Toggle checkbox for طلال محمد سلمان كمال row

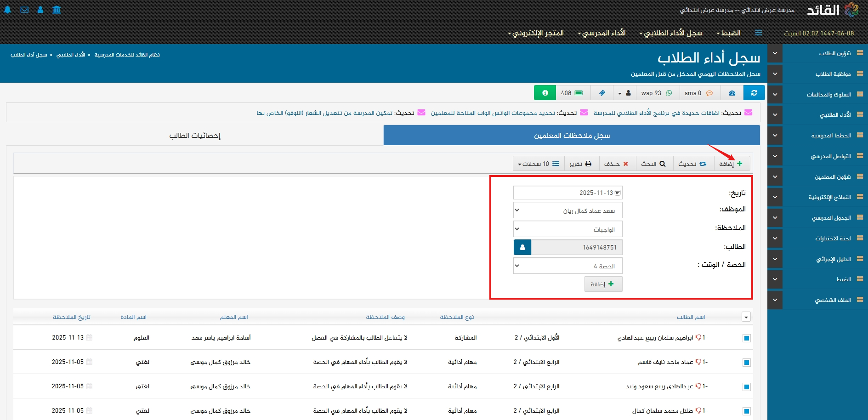(746, 411)
